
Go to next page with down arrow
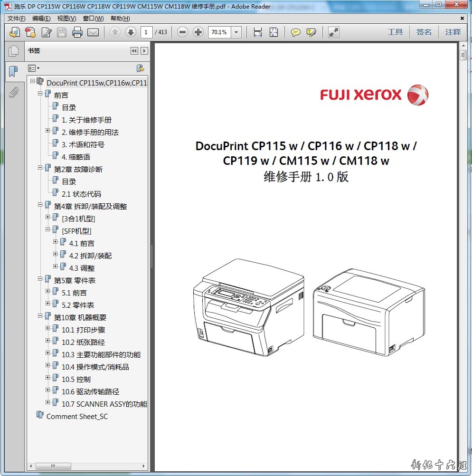[131, 32]
